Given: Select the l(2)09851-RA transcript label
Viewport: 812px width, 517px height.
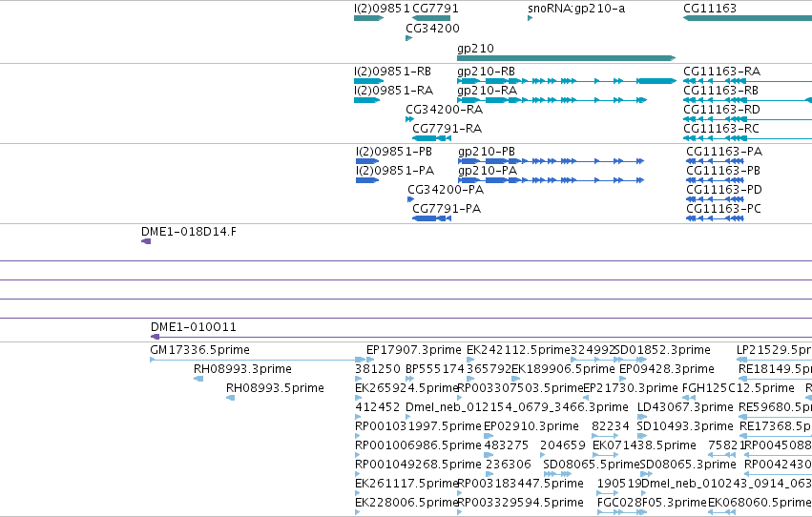Looking at the screenshot, I should 393,91.
